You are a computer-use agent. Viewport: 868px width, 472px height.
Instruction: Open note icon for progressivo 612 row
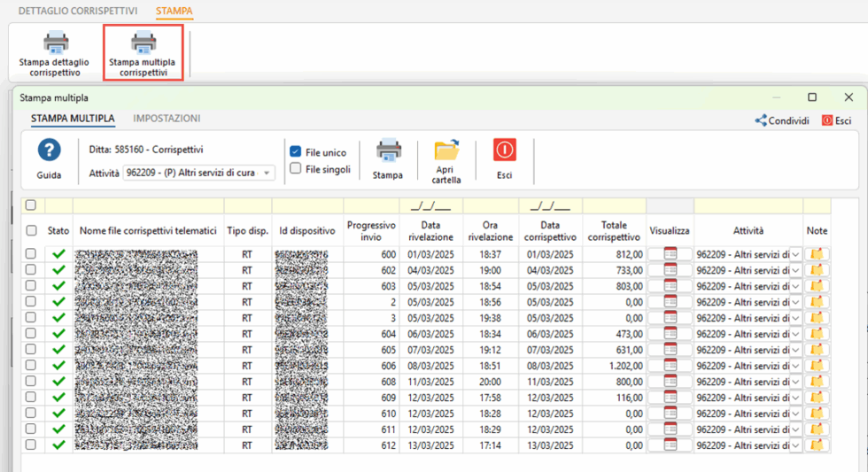click(x=817, y=445)
